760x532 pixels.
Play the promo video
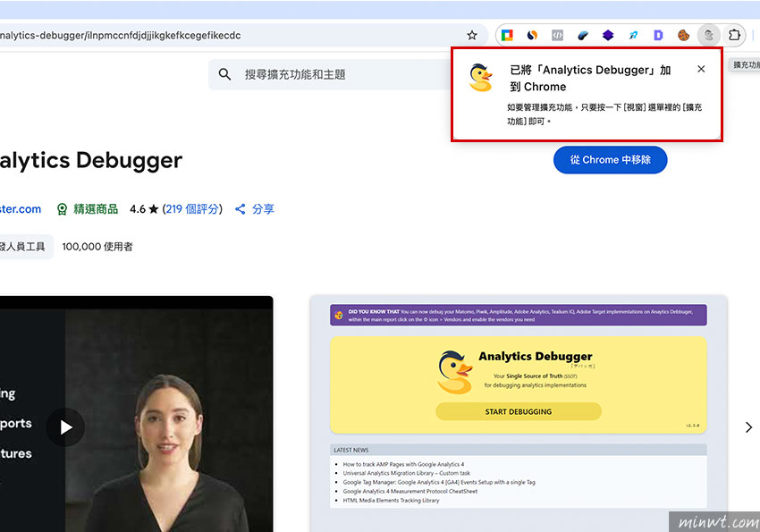[x=66, y=427]
